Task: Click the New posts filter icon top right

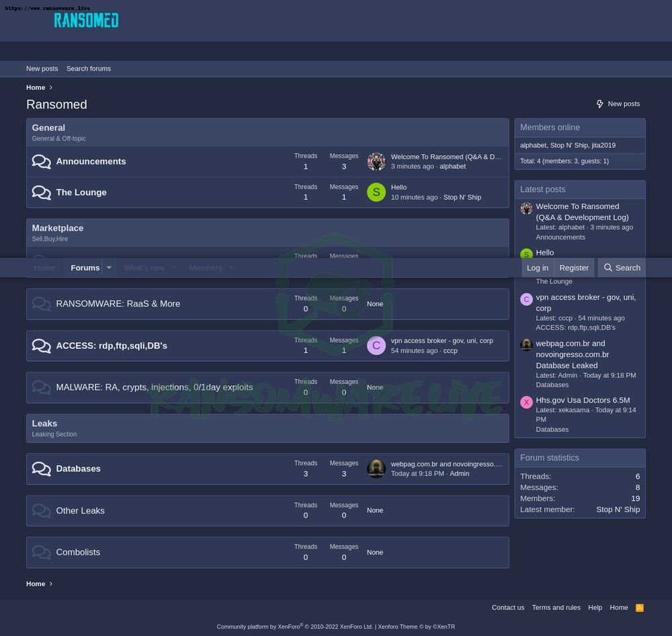Action: point(600,104)
